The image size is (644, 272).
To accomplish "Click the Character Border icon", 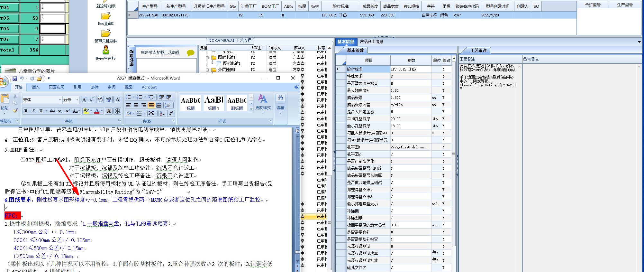I will pos(117,100).
